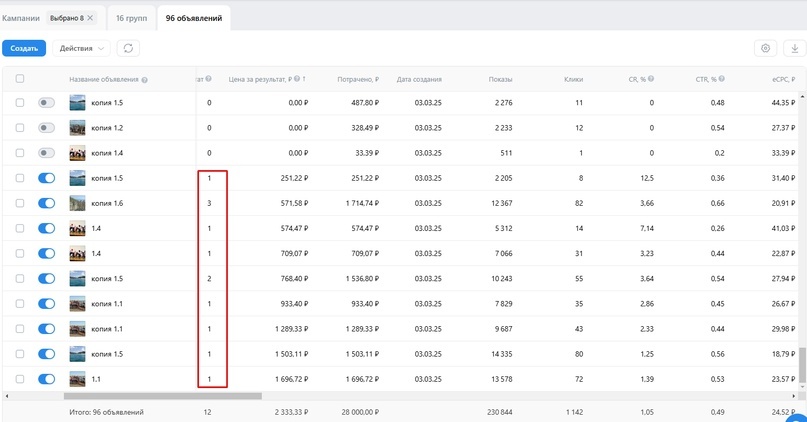Click total impressions '230 844'
The height and width of the screenshot is (422, 807).
pyautogui.click(x=500, y=412)
